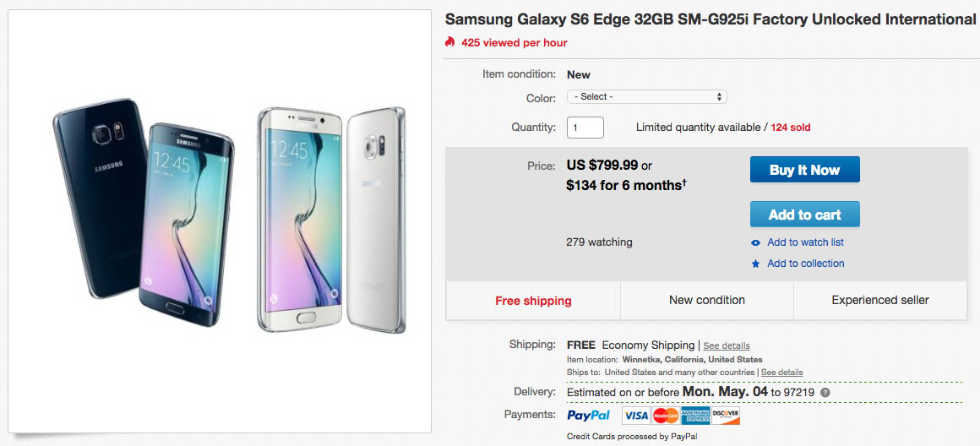Click the eye icon for watch list
This screenshot has width=980, height=446.
756,243
